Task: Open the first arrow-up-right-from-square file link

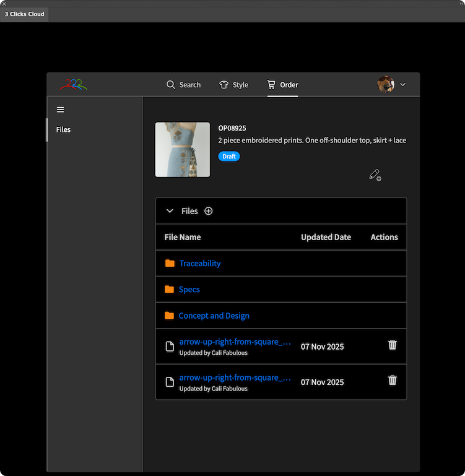Action: pyautogui.click(x=235, y=342)
